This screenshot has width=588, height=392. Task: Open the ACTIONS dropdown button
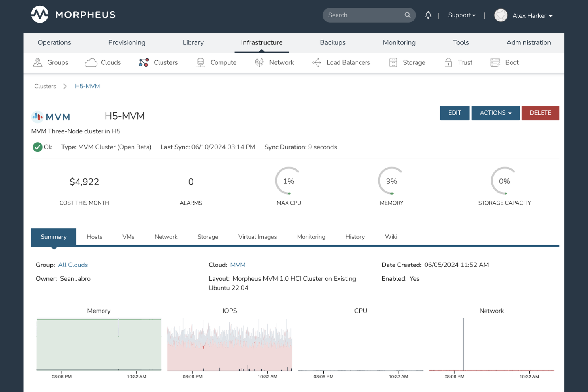(495, 113)
